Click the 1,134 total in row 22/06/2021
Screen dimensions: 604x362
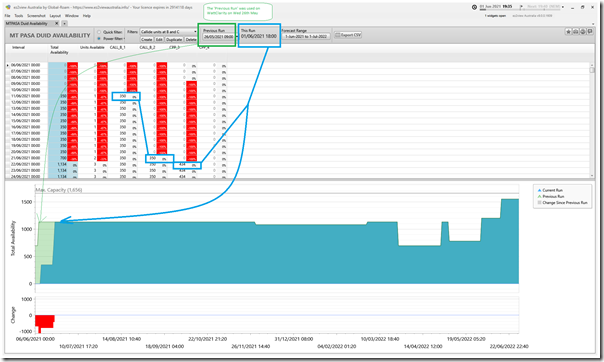pos(62,164)
